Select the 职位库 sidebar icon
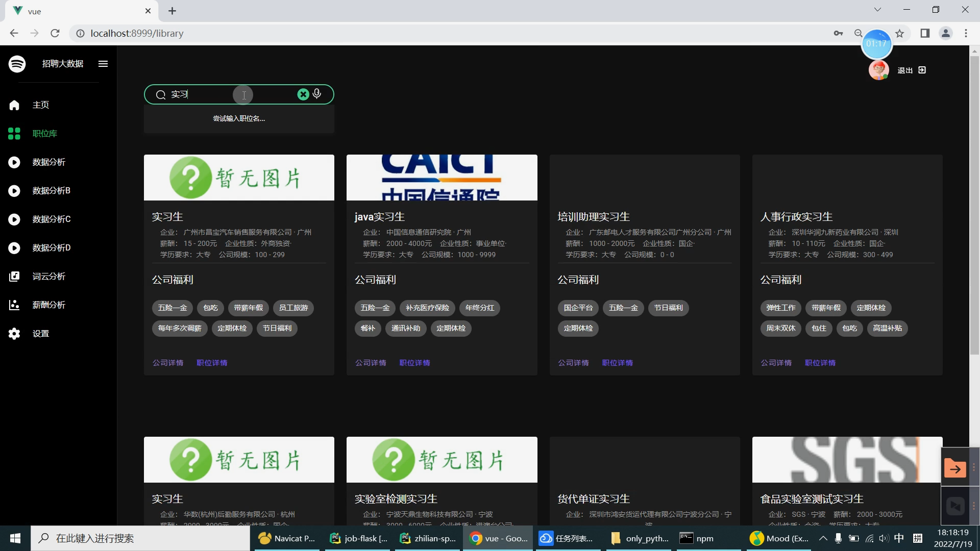This screenshot has width=980, height=551. tap(14, 133)
